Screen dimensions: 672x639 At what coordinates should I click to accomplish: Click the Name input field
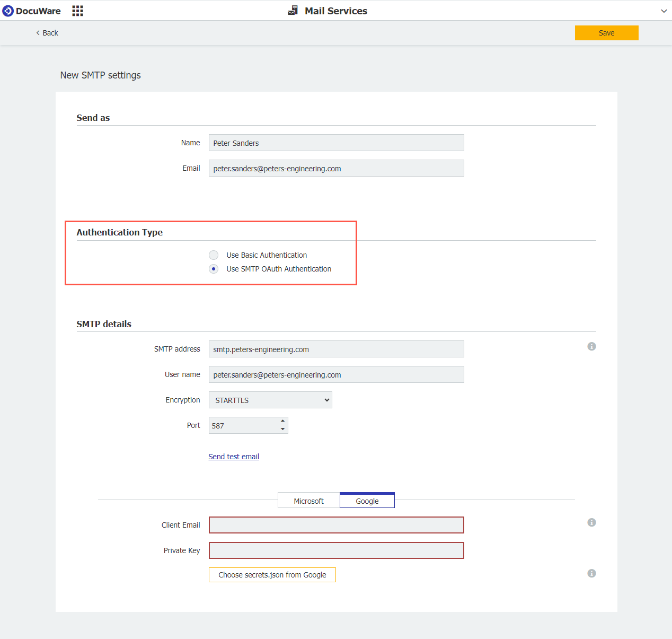coord(336,143)
